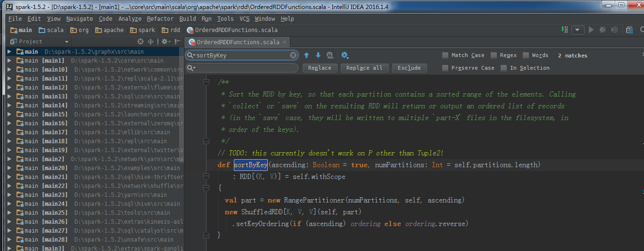Open the Refactor menu
The width and height of the screenshot is (644, 251).
(x=160, y=19)
